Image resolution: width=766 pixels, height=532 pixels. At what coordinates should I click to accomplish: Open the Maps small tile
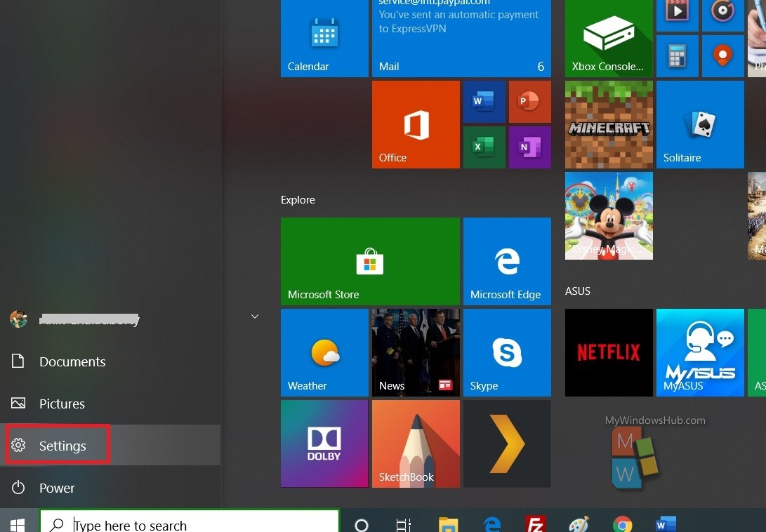click(722, 56)
